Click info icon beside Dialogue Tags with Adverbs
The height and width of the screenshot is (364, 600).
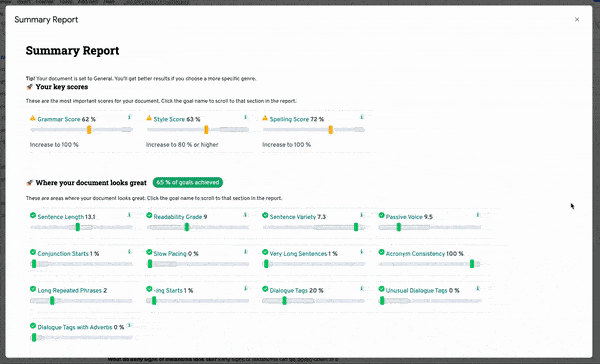coord(129,325)
